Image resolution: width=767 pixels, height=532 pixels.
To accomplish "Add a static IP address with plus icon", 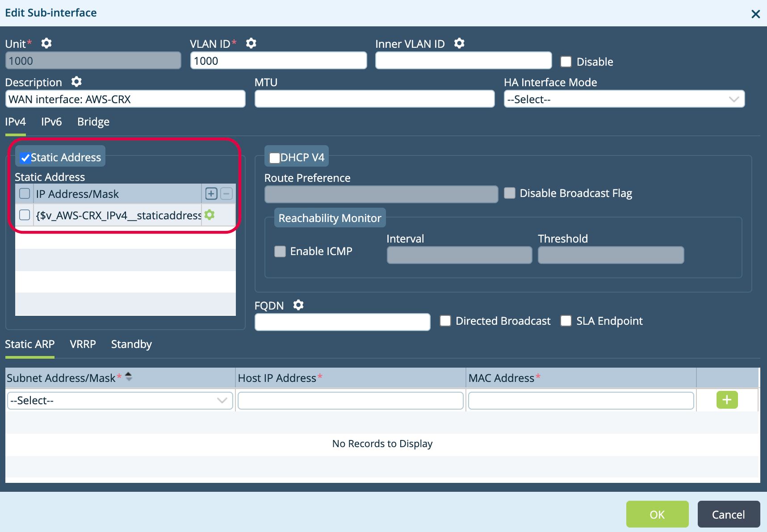I will [211, 193].
